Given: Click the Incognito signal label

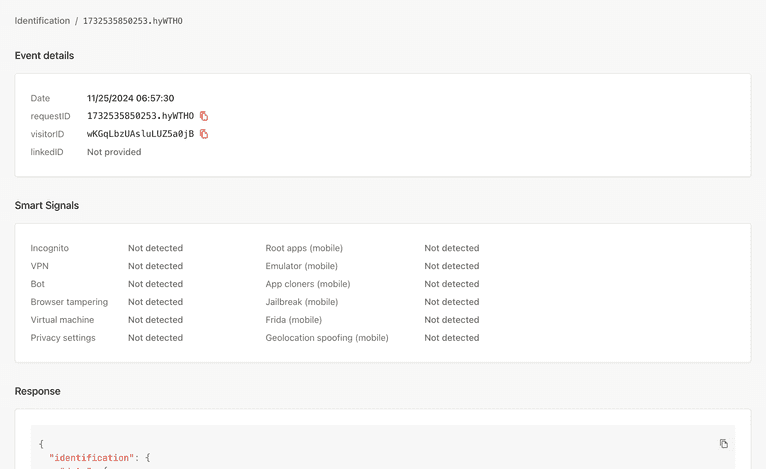Looking at the screenshot, I should click(x=50, y=248).
